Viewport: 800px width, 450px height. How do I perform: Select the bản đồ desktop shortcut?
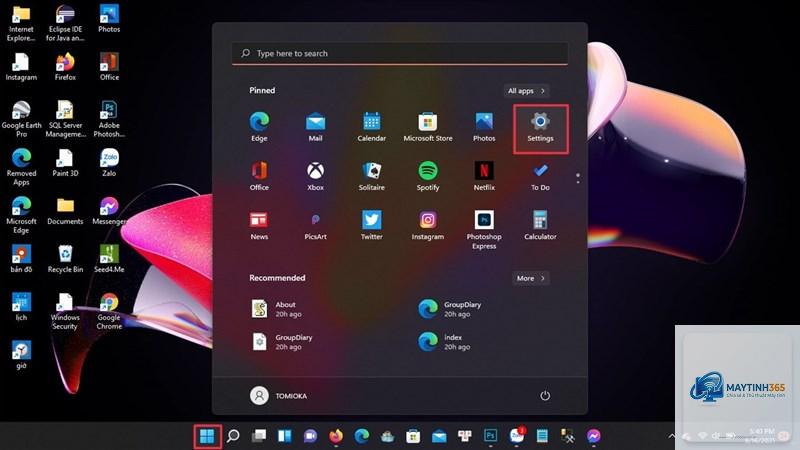[x=21, y=259]
